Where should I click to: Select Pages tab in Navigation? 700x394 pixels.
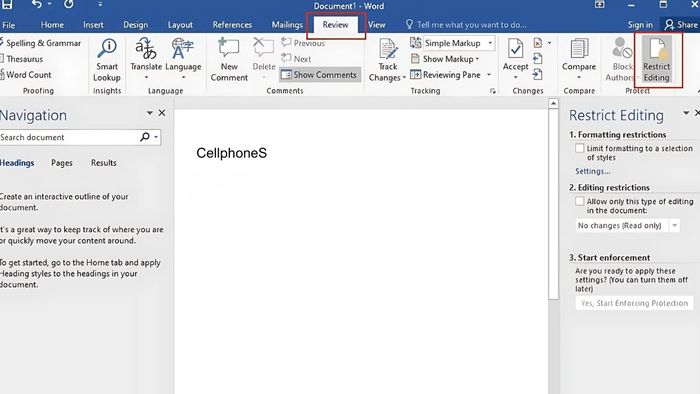[62, 163]
